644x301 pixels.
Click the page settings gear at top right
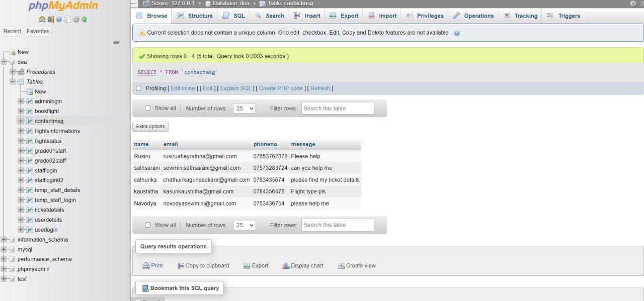point(633,4)
